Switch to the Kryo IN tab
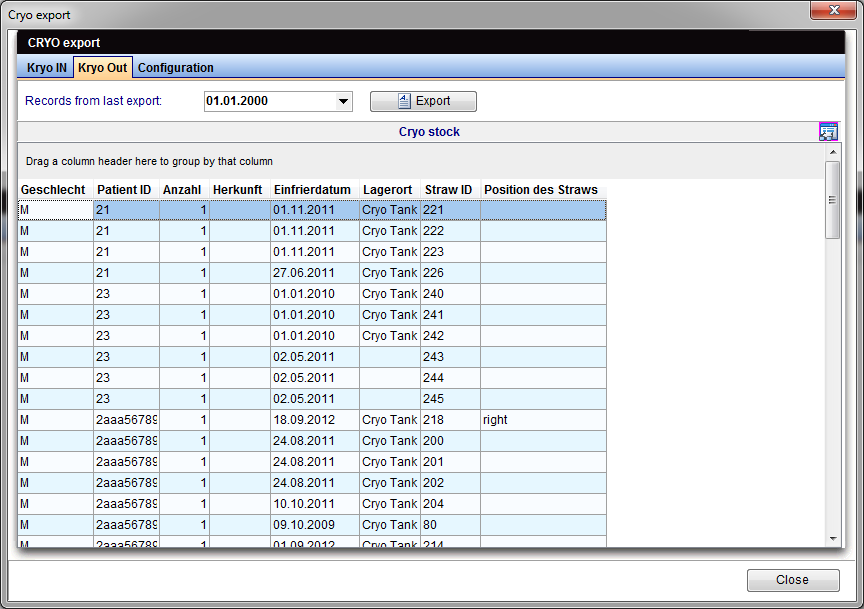The width and height of the screenshot is (864, 609). click(x=47, y=68)
